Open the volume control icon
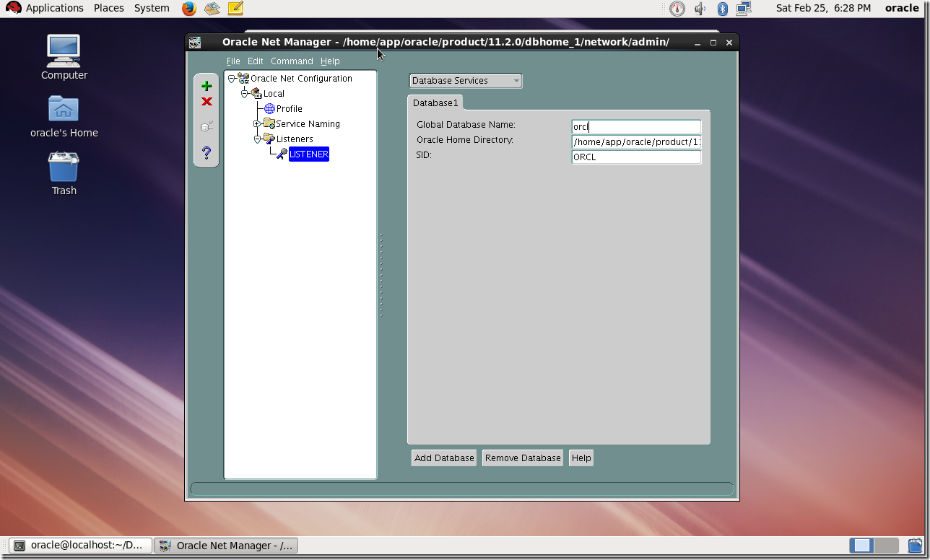This screenshot has height=560, width=930. tap(700, 9)
